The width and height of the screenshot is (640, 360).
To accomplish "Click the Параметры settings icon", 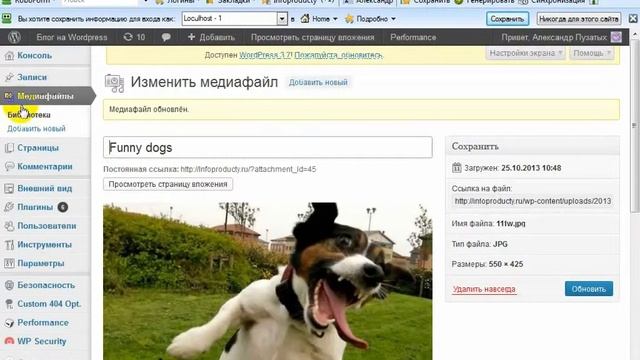I will click(9, 264).
